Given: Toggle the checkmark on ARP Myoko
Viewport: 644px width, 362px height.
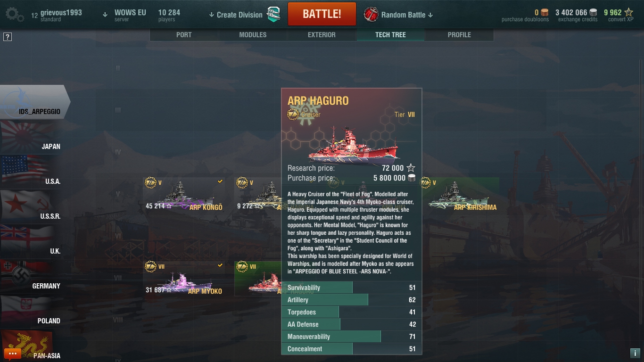Looking at the screenshot, I should (220, 265).
